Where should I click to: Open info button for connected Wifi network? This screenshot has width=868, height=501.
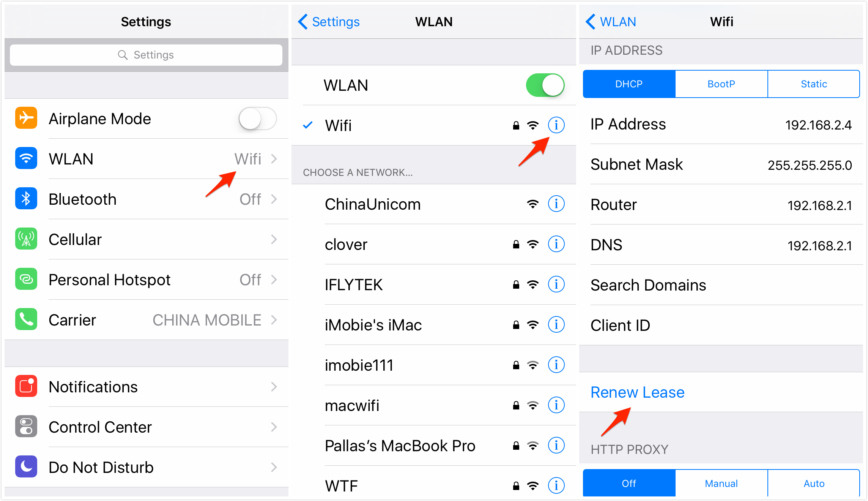(x=556, y=125)
